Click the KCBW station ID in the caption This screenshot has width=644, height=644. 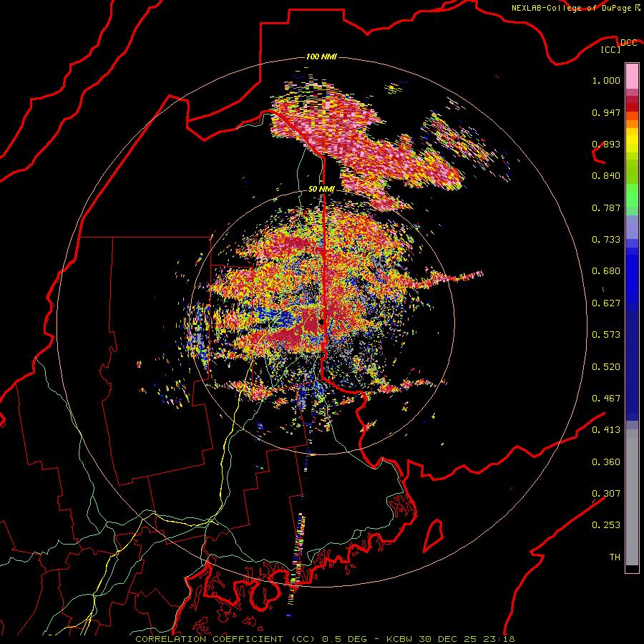click(x=401, y=639)
